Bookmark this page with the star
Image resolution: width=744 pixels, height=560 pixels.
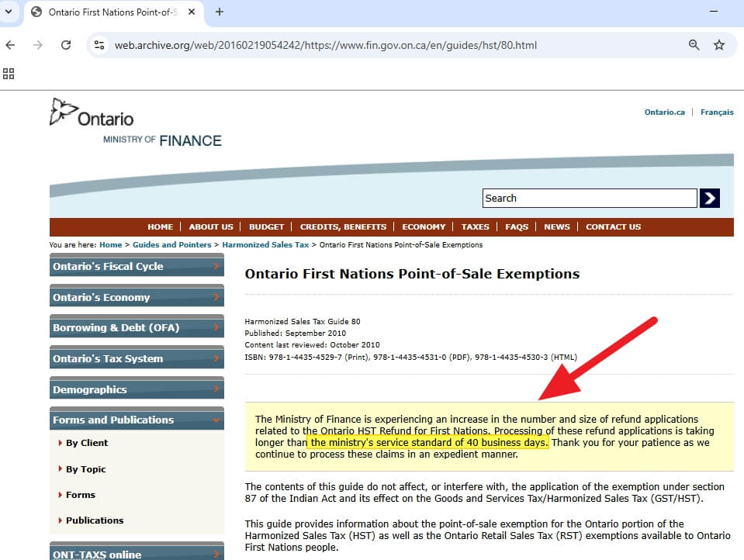click(x=719, y=45)
